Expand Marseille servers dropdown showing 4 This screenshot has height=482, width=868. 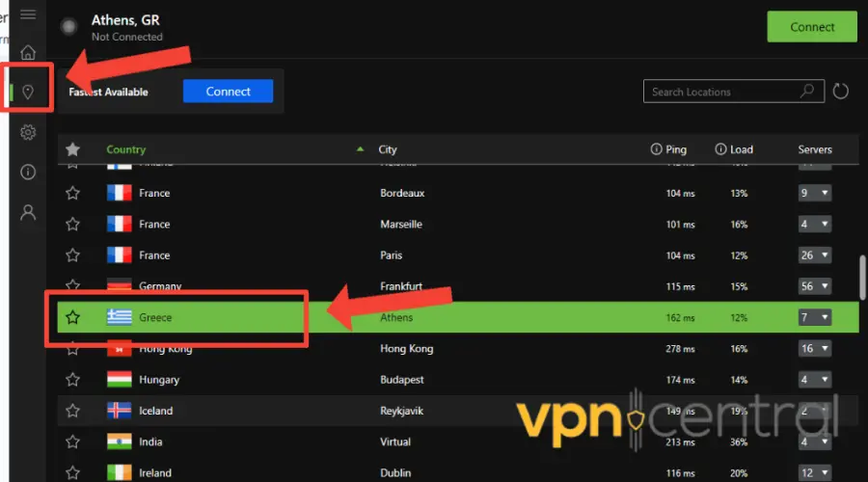pyautogui.click(x=814, y=224)
